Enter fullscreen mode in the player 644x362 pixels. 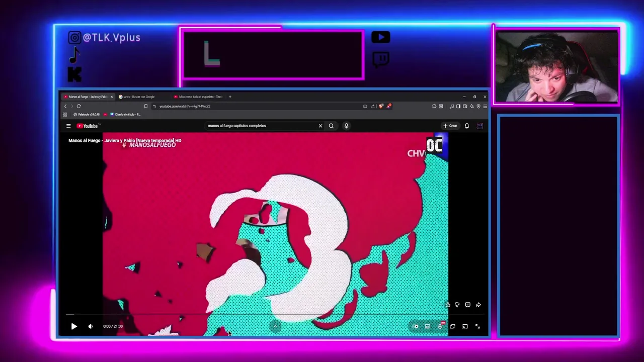pyautogui.click(x=477, y=326)
